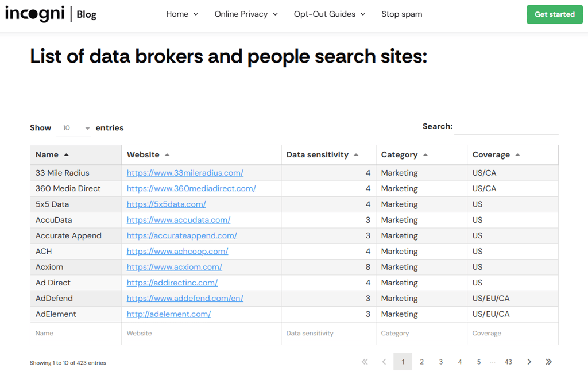Select pagination page 1
Viewport: 588px width, 379px height.
pos(403,362)
